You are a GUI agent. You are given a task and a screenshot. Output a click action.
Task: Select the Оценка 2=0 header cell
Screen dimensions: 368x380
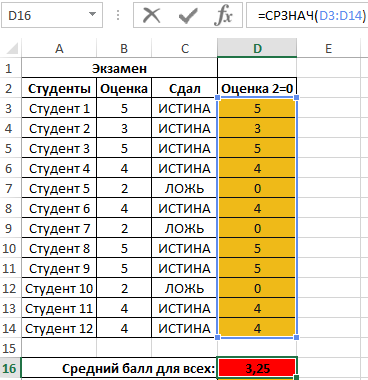(257, 88)
